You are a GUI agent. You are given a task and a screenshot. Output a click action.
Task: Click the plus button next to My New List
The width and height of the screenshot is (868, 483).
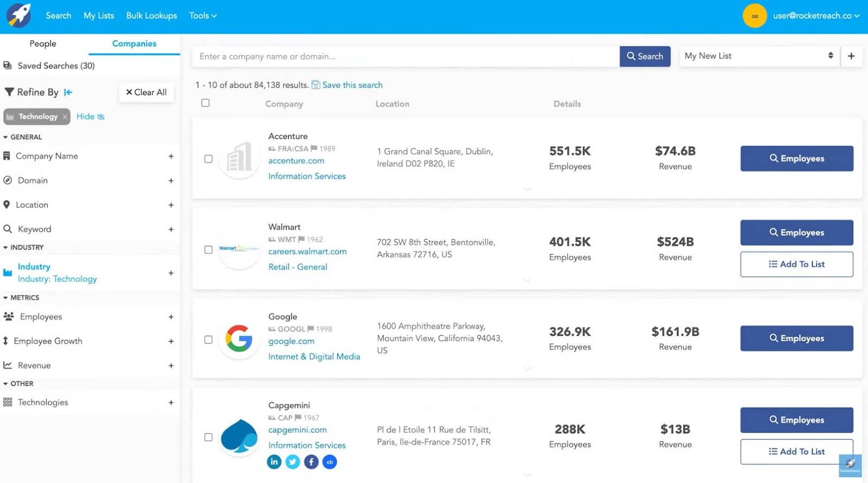coord(851,56)
